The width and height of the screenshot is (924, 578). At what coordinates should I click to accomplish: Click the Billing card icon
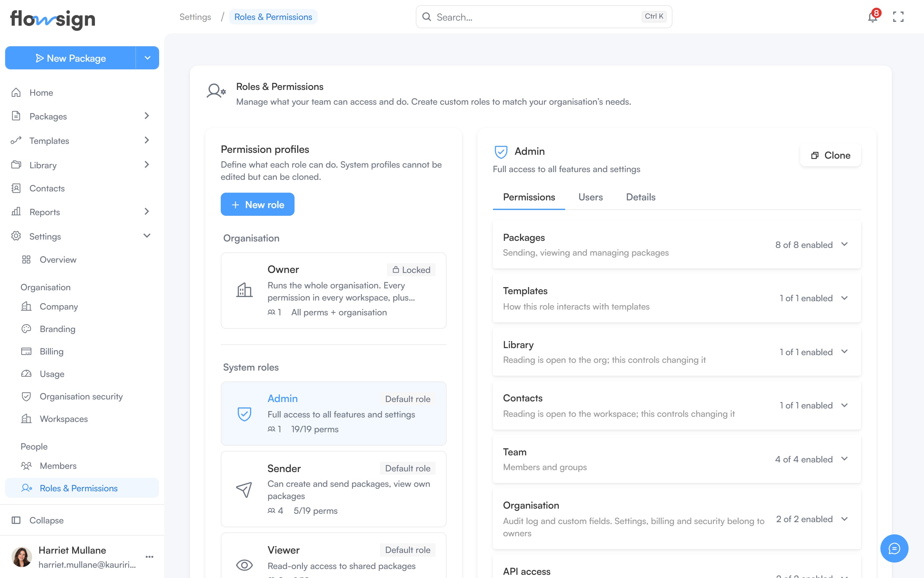tap(26, 351)
